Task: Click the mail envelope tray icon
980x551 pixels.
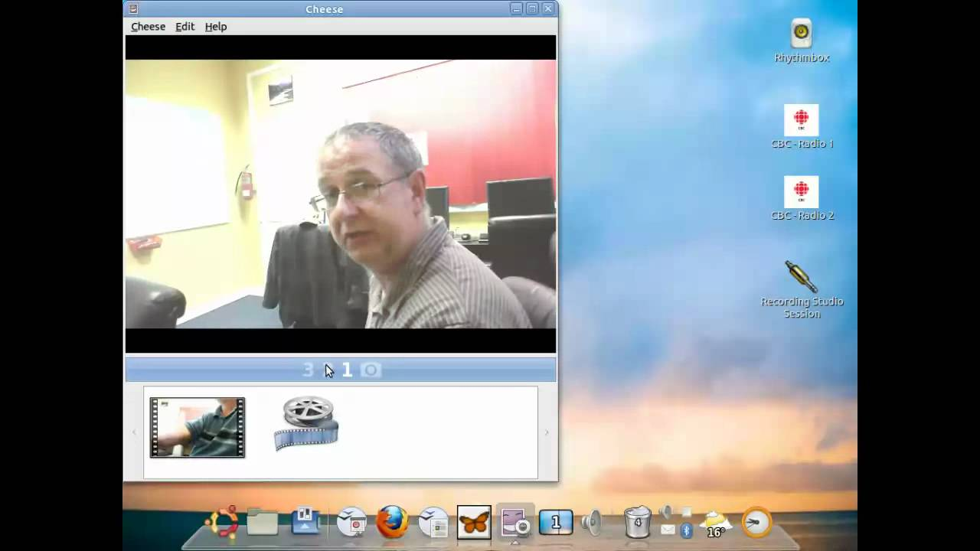Action: 668,530
